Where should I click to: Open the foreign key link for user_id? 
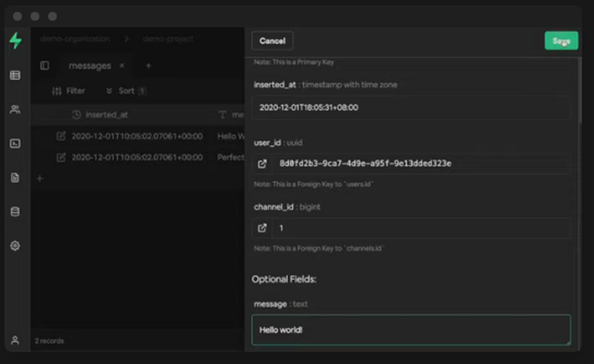pyautogui.click(x=262, y=163)
